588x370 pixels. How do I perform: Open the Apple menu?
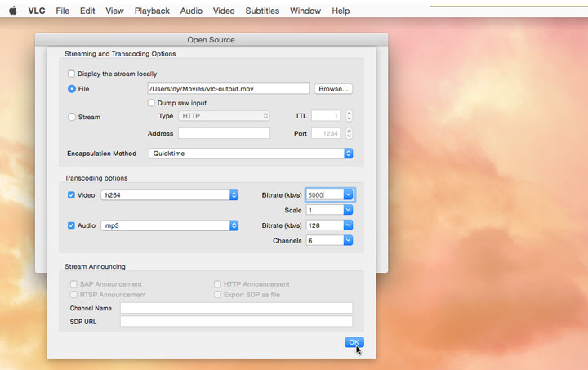[x=13, y=11]
